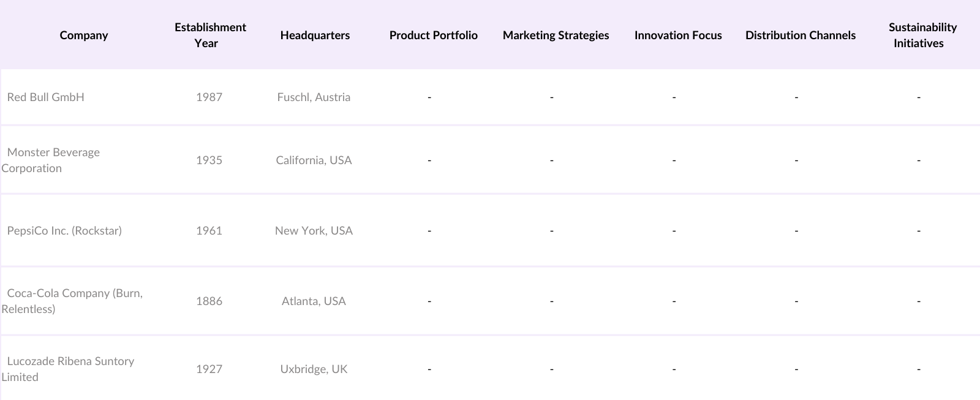Click the Innovation Focus column header
This screenshot has height=400, width=980.
pyautogui.click(x=678, y=36)
